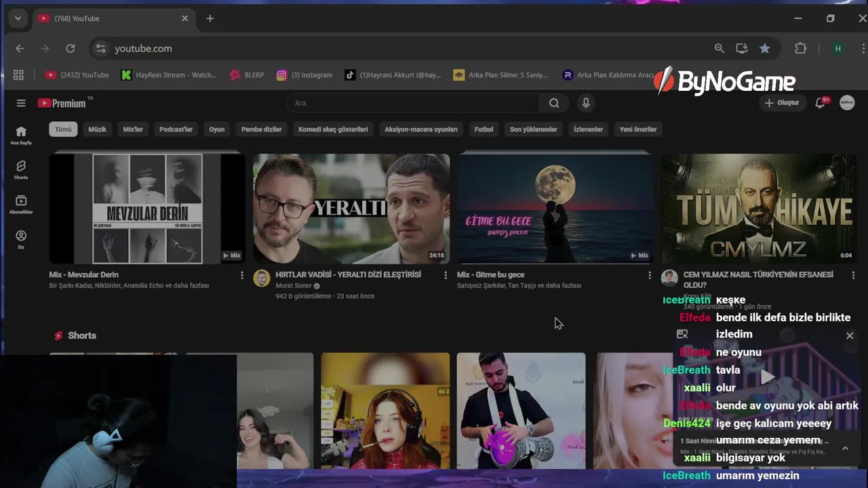The width and height of the screenshot is (868, 488).
Task: Open the Siz profile sidebar item
Action: pos(21,239)
